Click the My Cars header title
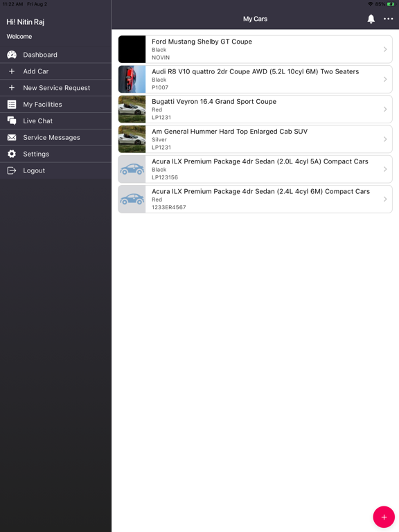 click(x=255, y=19)
